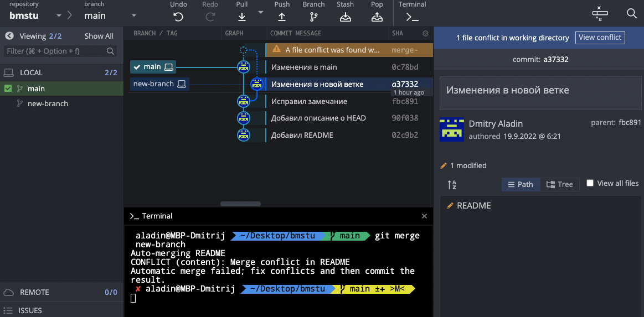Click the View conflict button

(600, 38)
